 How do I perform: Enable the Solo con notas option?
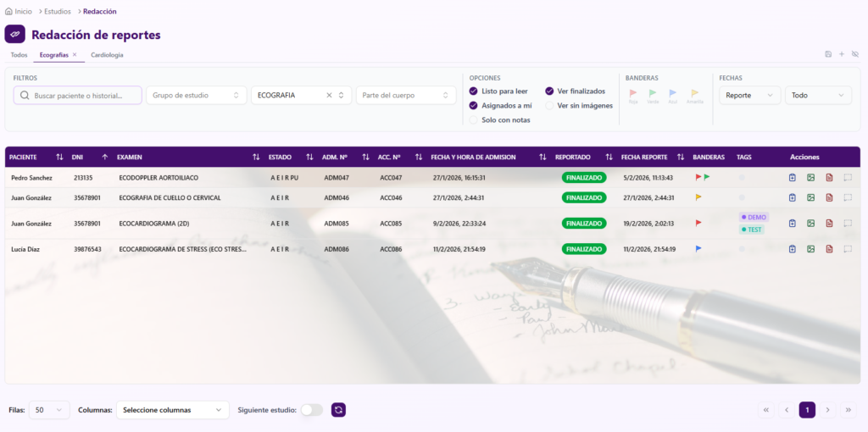coord(474,120)
